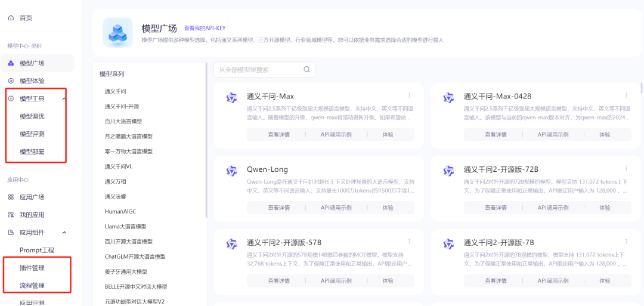
Task: Click the model cards area scrollbar
Action: pos(642,88)
